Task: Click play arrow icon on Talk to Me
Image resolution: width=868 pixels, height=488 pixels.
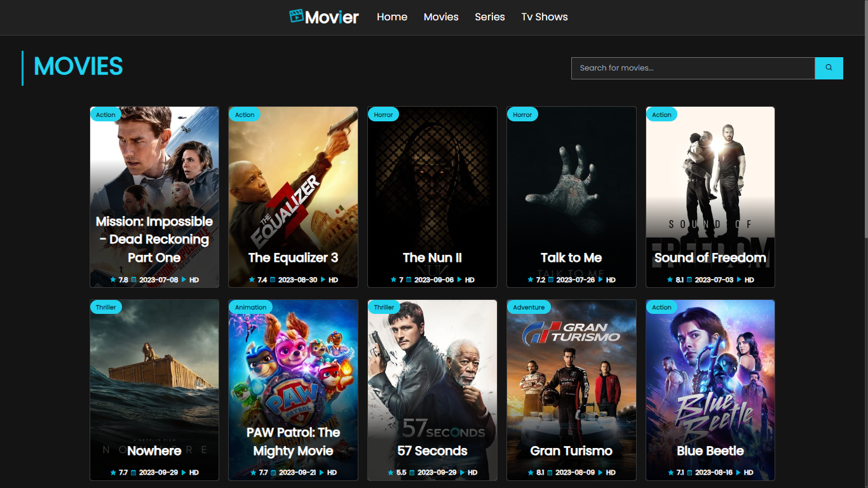Action: click(x=601, y=280)
